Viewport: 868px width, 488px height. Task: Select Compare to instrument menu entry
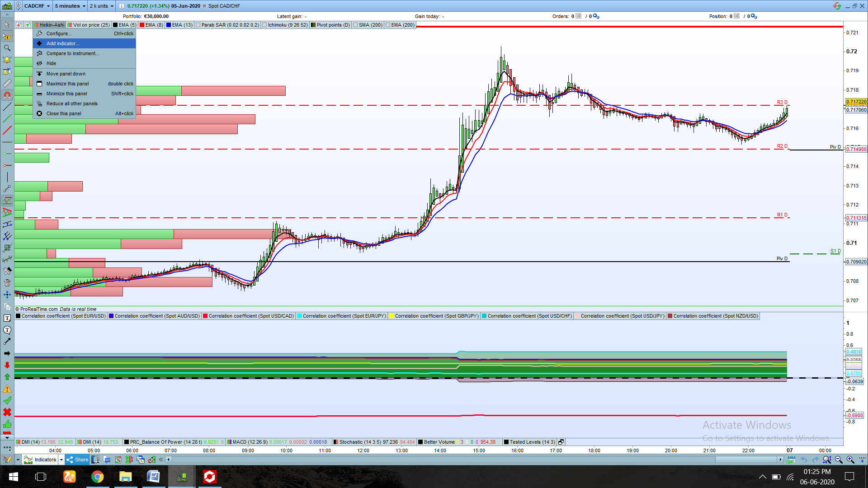tap(72, 53)
